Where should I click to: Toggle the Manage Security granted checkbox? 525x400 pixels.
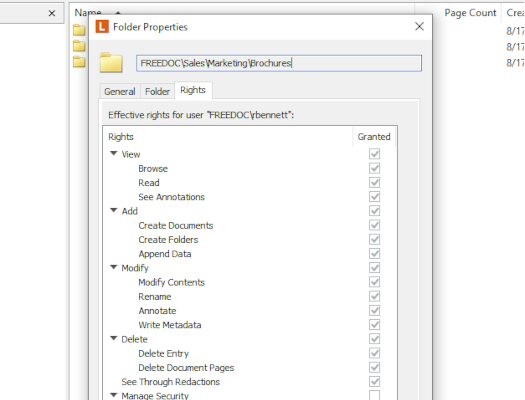(x=375, y=395)
